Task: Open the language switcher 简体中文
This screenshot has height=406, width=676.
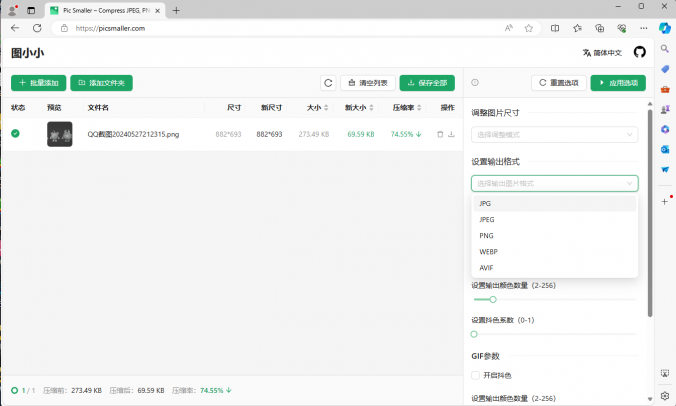Action: tap(602, 53)
